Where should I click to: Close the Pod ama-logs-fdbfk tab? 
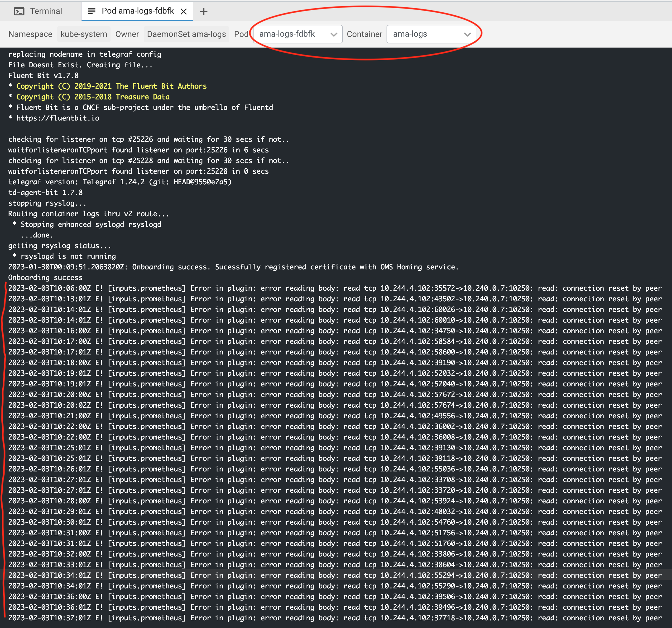coord(184,11)
